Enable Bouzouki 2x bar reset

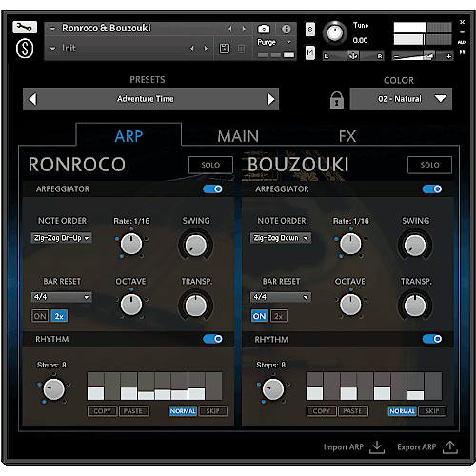pos(279,316)
